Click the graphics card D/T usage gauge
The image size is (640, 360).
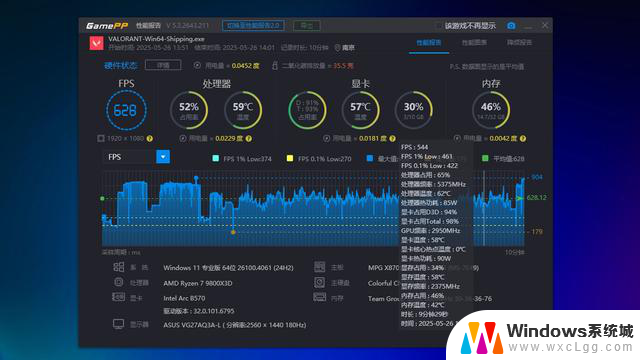(307, 110)
